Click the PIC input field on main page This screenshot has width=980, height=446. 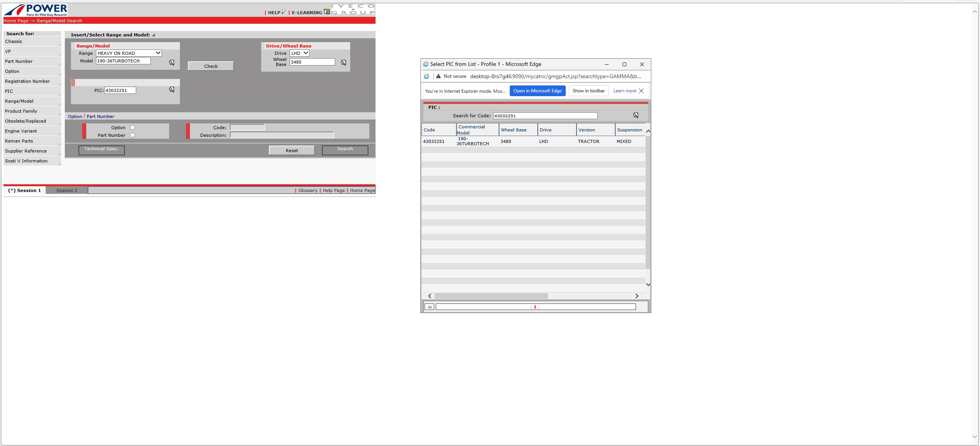pyautogui.click(x=120, y=90)
